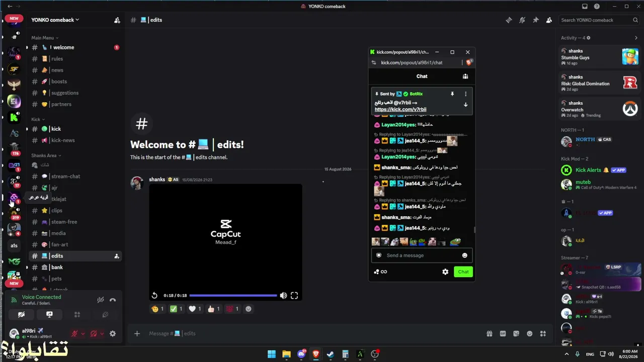Image resolution: width=644 pixels, height=362 pixels.
Task: Expand the Activity section arrow
Action: (x=636, y=38)
